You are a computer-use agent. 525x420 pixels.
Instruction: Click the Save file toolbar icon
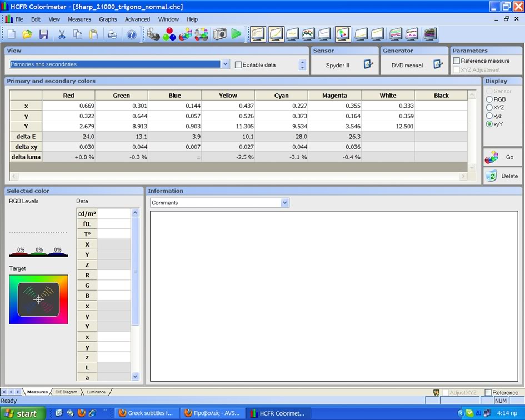(x=43, y=34)
